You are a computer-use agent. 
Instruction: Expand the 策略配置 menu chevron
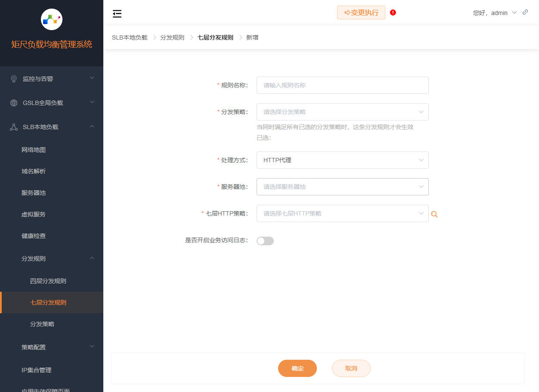coord(92,346)
